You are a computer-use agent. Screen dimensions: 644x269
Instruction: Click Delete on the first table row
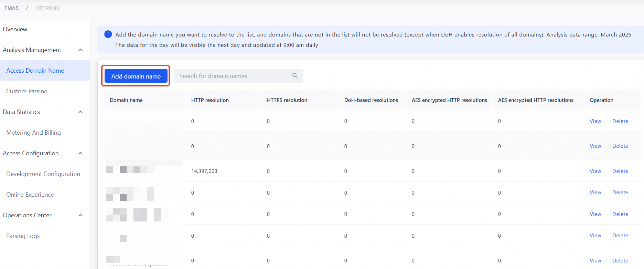point(620,121)
